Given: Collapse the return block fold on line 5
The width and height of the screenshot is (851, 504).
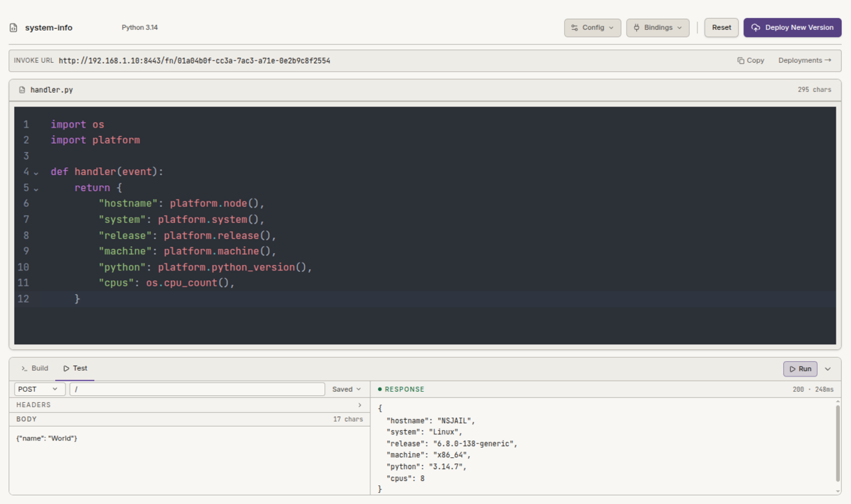Looking at the screenshot, I should 36,189.
